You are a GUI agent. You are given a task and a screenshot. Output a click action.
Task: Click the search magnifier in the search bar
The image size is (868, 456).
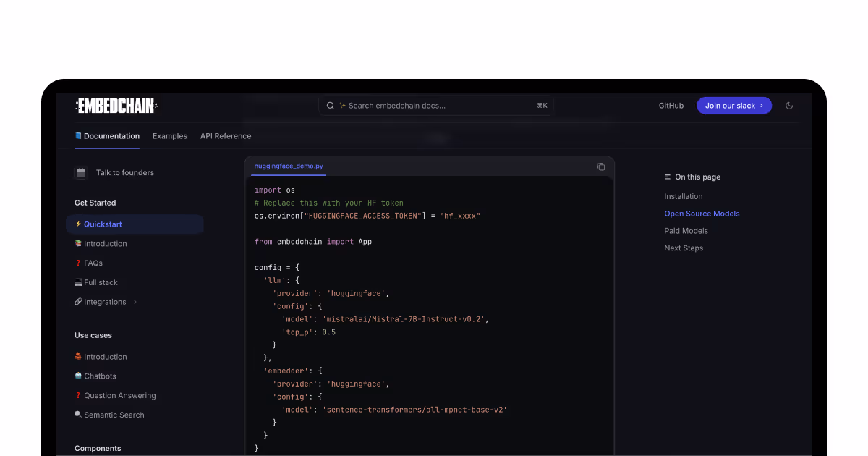click(330, 105)
